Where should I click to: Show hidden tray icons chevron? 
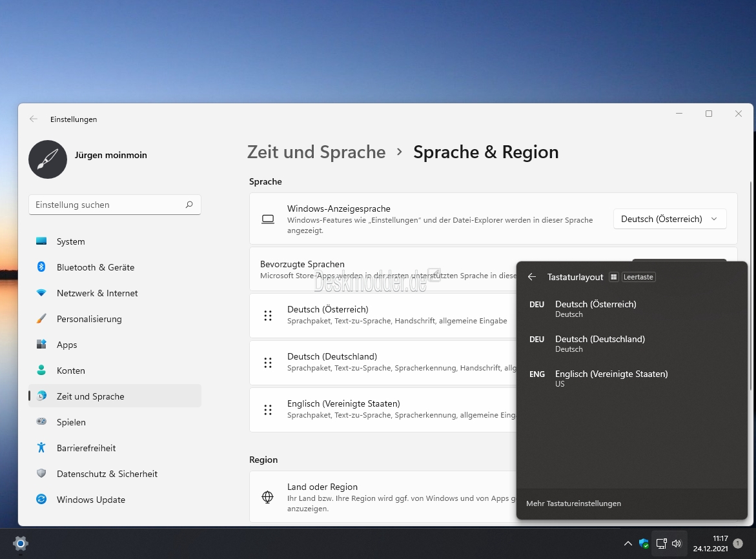[x=628, y=544]
